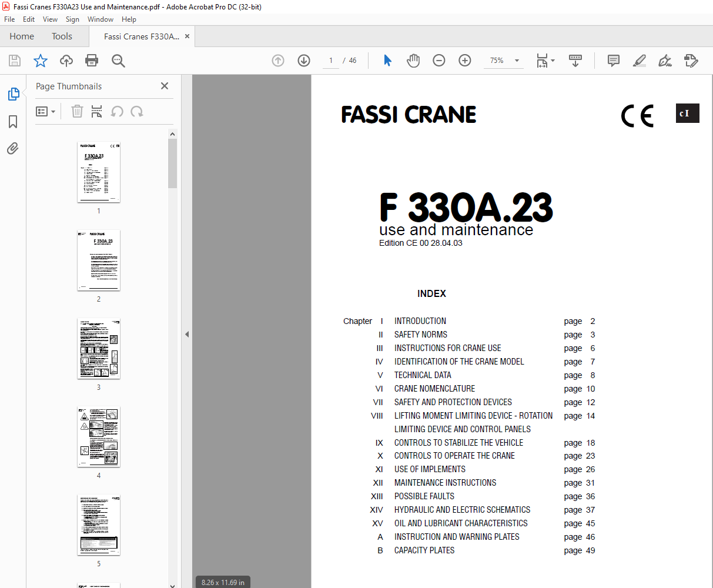Delete selected pages trash icon
Viewport: 713px width, 588px height.
click(77, 111)
